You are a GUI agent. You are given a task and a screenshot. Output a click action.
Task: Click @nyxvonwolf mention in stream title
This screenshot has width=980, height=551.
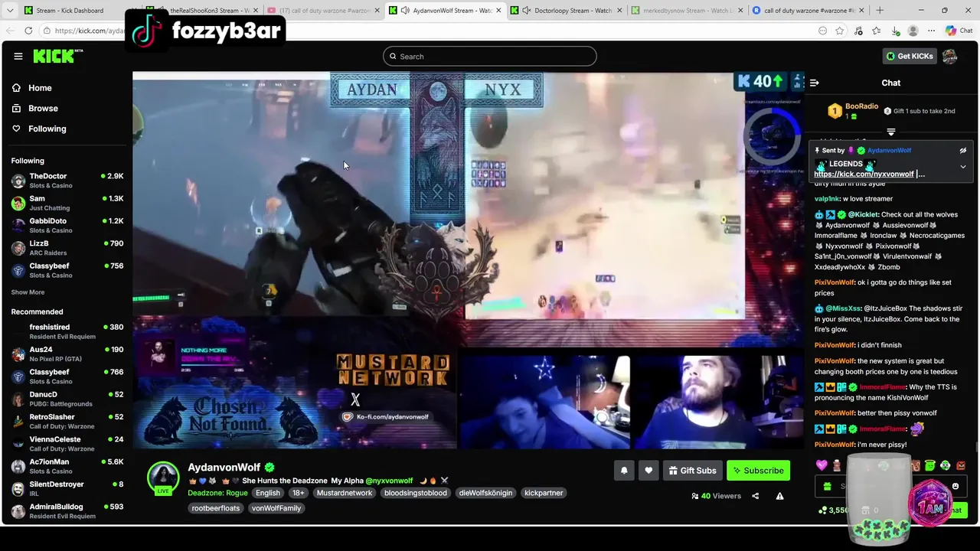(x=389, y=481)
